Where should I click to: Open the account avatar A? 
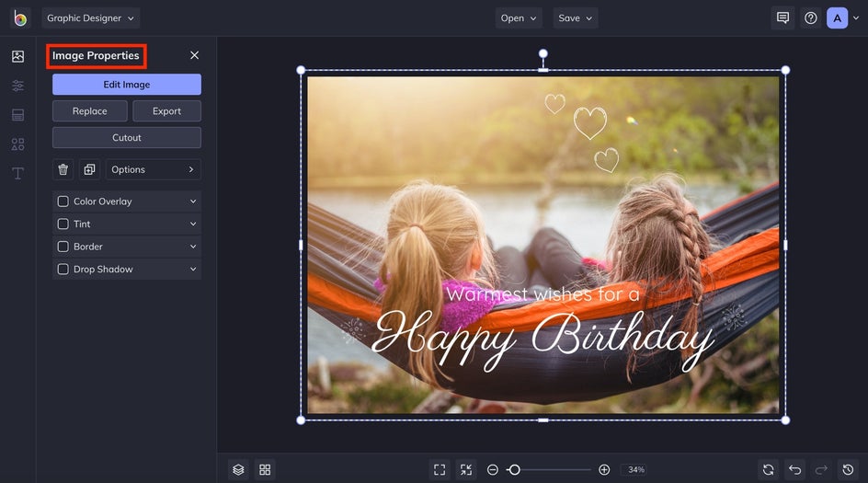(837, 18)
